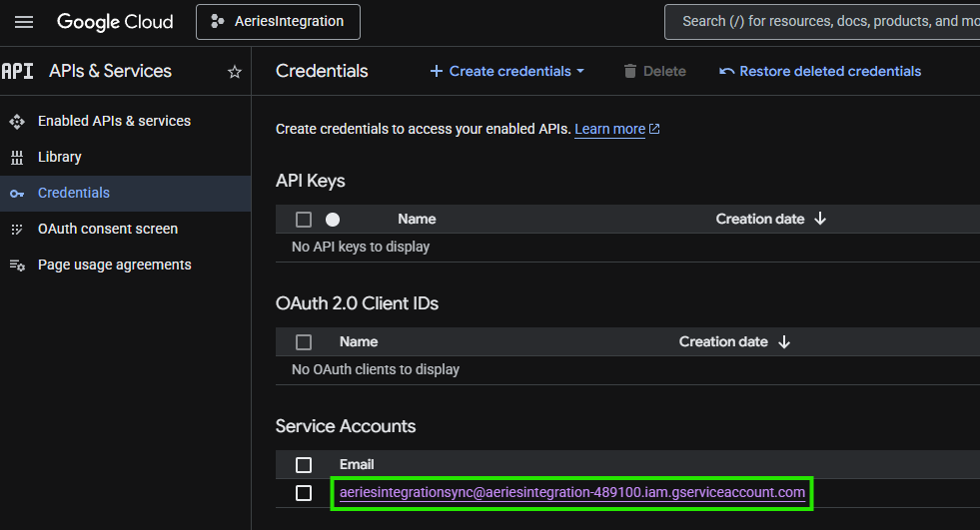
Task: Open the AeriesIntegration project picker
Action: coord(278,22)
